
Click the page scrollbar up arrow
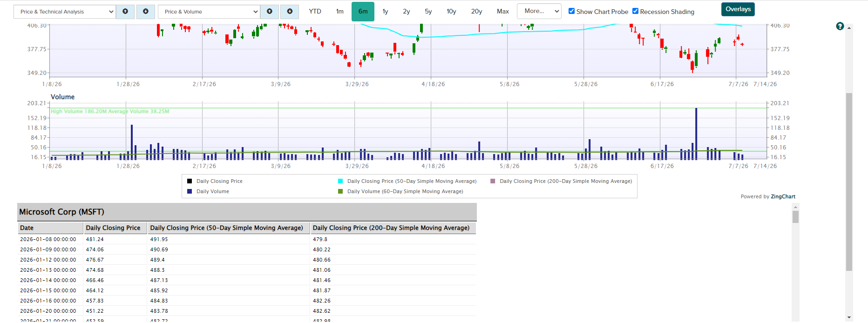(x=849, y=28)
